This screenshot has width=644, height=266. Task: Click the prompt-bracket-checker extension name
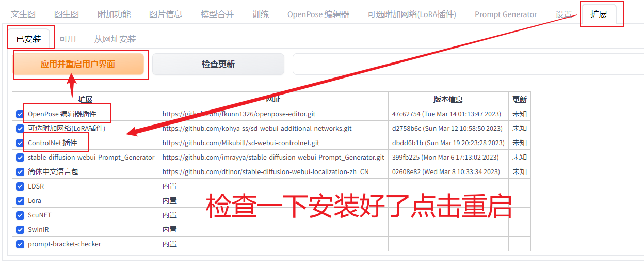click(x=65, y=244)
